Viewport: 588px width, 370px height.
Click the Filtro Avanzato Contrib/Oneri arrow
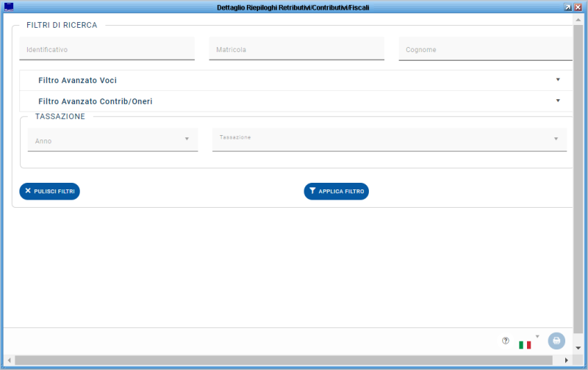(558, 101)
